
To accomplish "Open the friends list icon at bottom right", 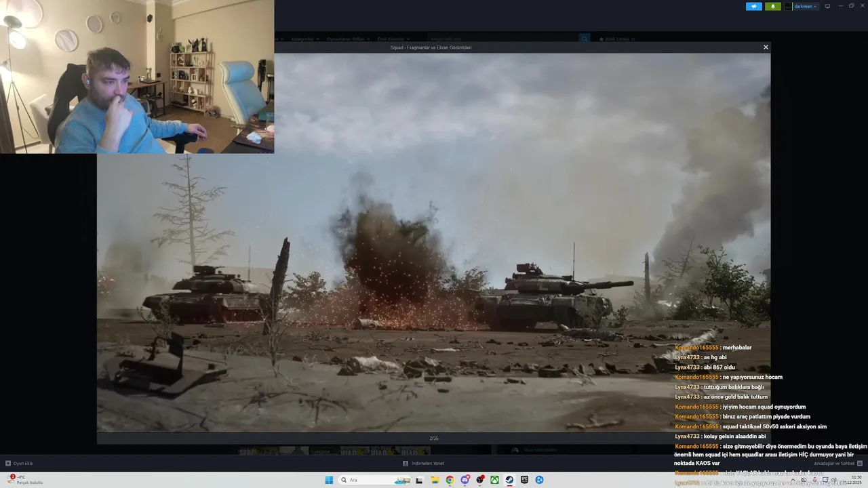I will coord(860,464).
